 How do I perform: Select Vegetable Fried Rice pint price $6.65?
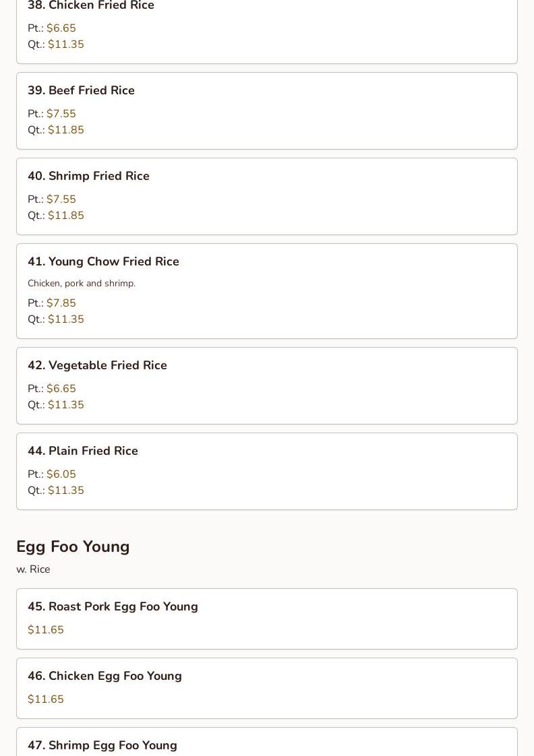tap(61, 389)
